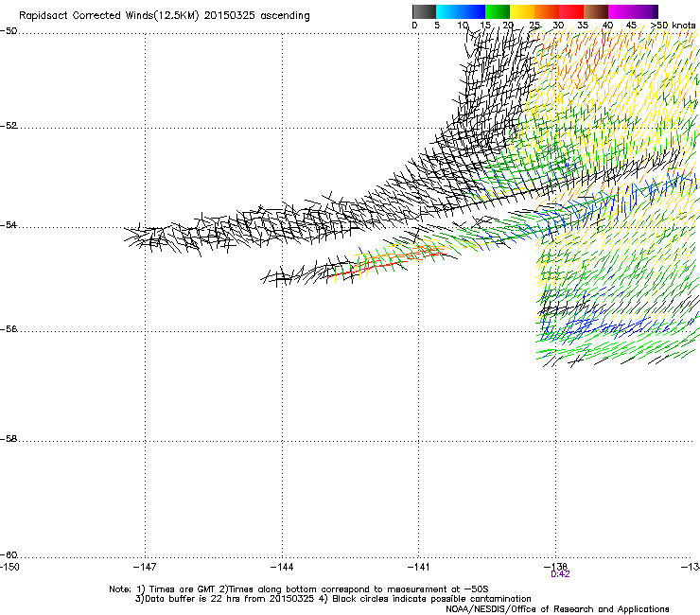Click the red 30-35 knots color swatch

coord(571,11)
